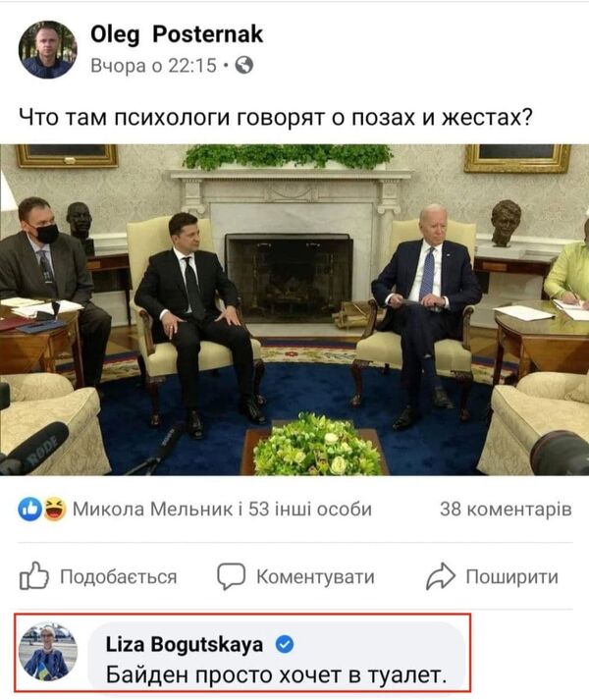The height and width of the screenshot is (700, 589).
Task: Open Oleg Posternak's profile picture
Action: click(x=47, y=49)
